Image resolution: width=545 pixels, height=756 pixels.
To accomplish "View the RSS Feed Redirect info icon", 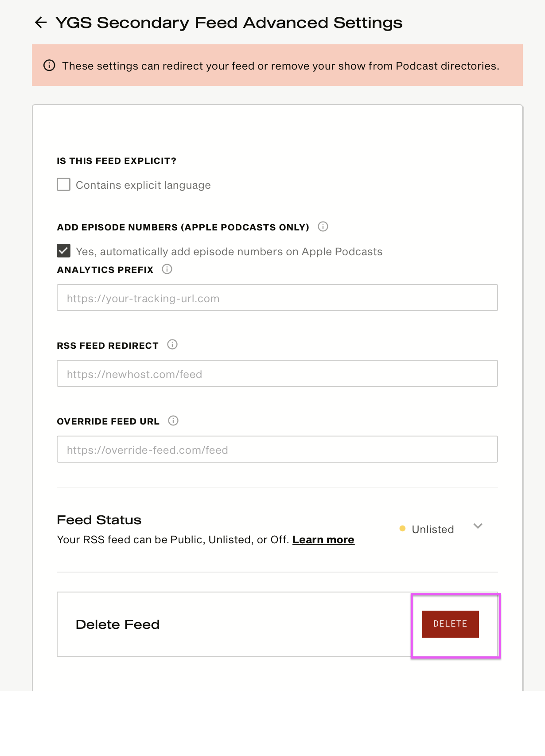I will pos(172,345).
